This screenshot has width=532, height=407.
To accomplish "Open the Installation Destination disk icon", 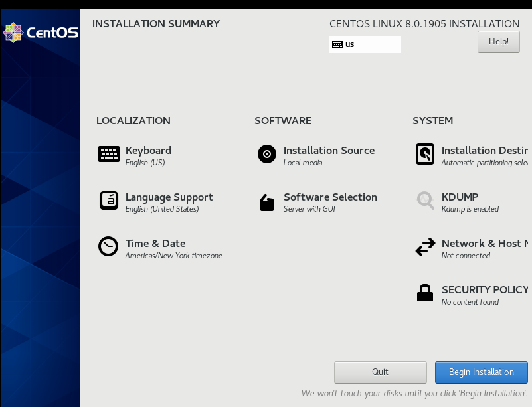I will (x=425, y=154).
